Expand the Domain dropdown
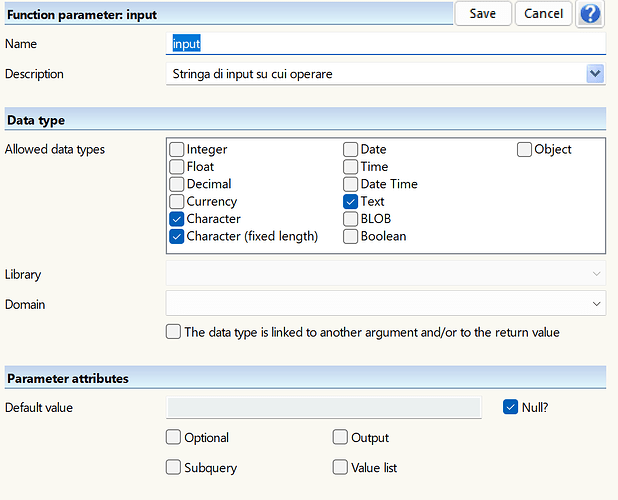The width and height of the screenshot is (618, 500). (597, 303)
